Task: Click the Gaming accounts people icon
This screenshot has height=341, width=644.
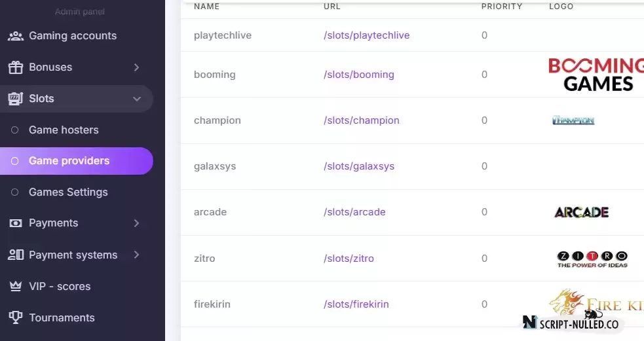Action: point(16,36)
